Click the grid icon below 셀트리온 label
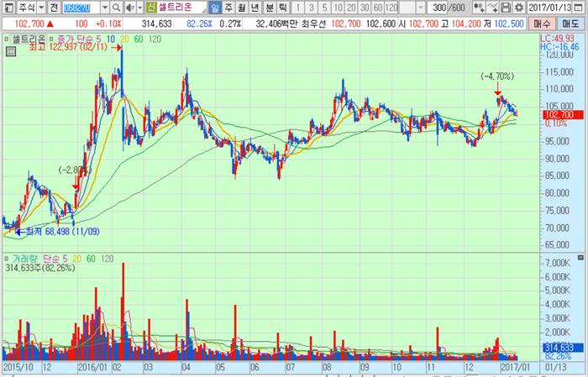 point(10,51)
